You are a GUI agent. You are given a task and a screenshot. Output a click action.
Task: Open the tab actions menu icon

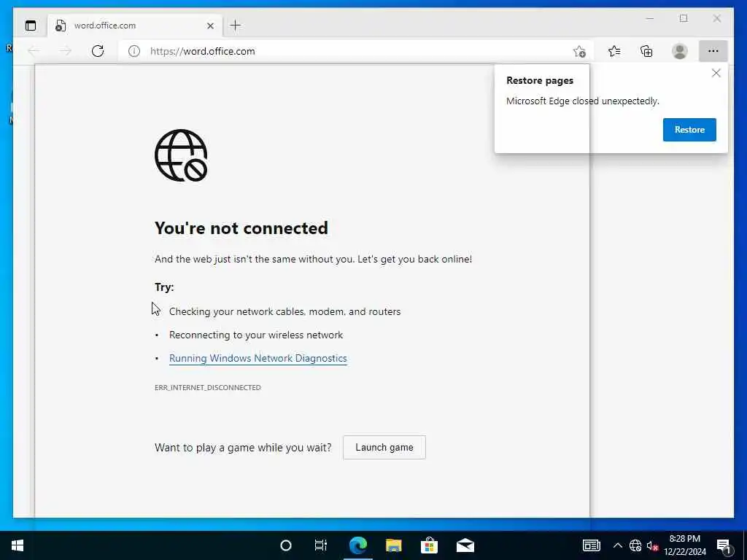coord(31,26)
